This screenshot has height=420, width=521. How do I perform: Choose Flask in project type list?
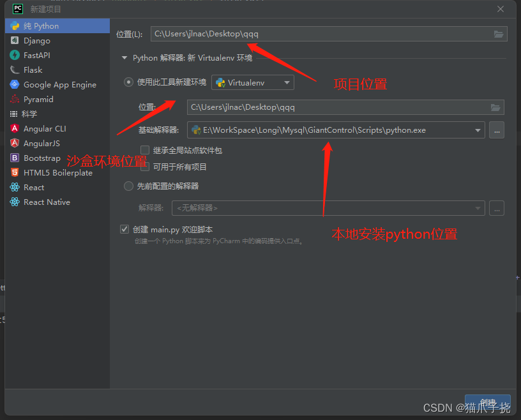(x=33, y=70)
